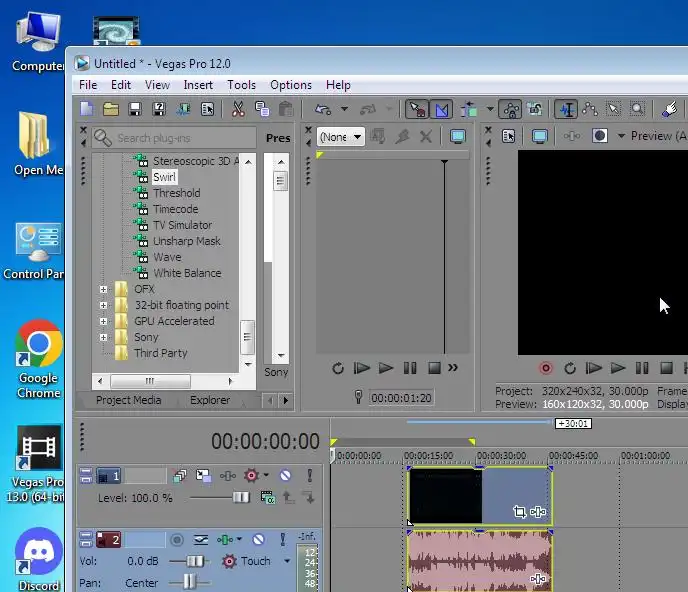Click the Undo arrow icon
This screenshot has height=592, width=688.
coord(323,109)
